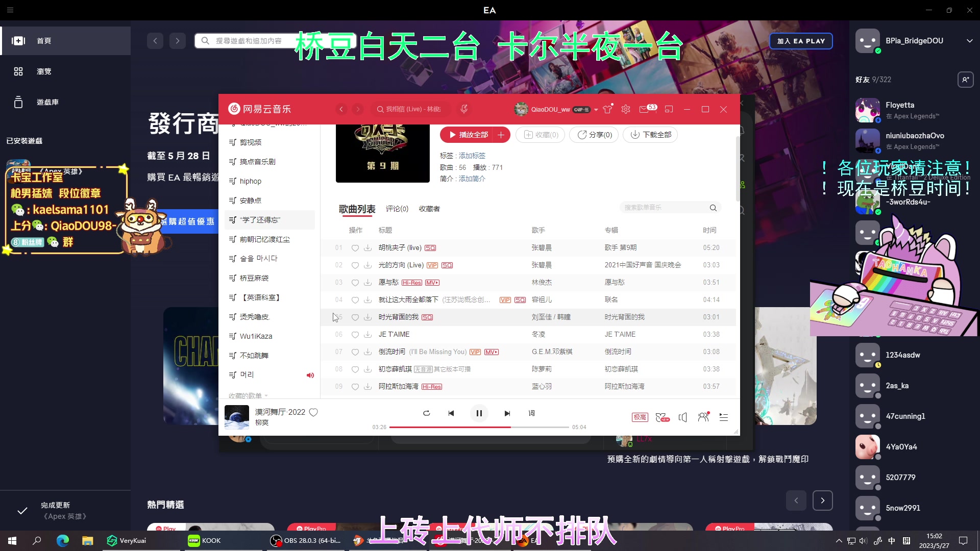This screenshot has width=980, height=551.
Task: Open the EA home 首頁 tab
Action: (65, 41)
